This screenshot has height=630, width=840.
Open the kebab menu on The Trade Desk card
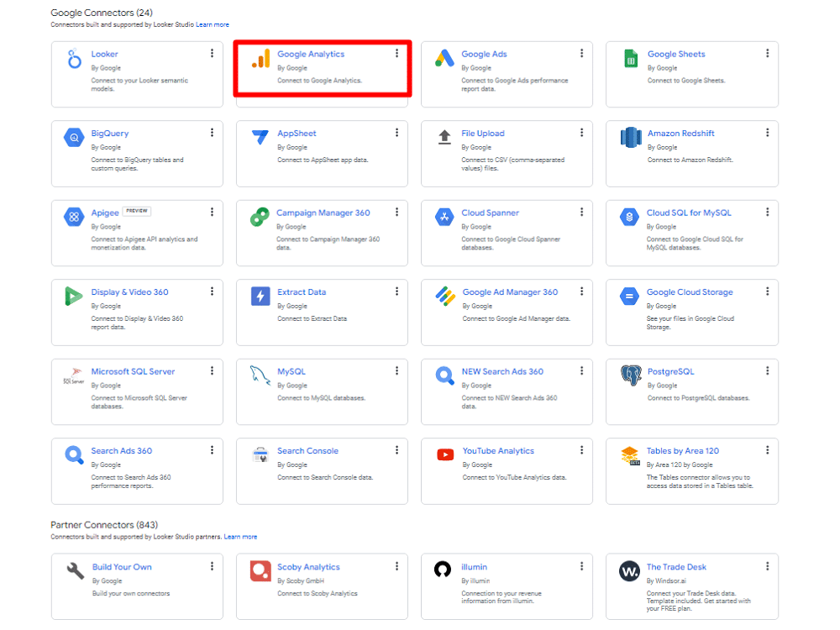click(767, 566)
